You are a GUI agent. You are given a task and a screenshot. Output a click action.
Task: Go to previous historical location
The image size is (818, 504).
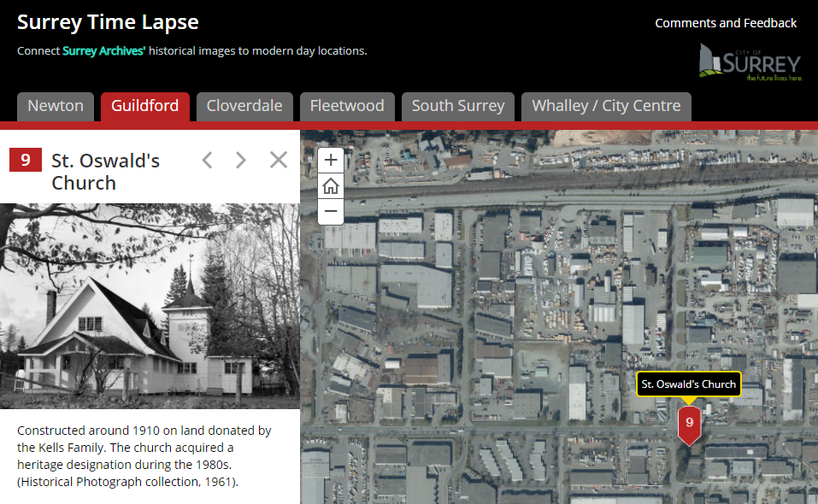[207, 160]
